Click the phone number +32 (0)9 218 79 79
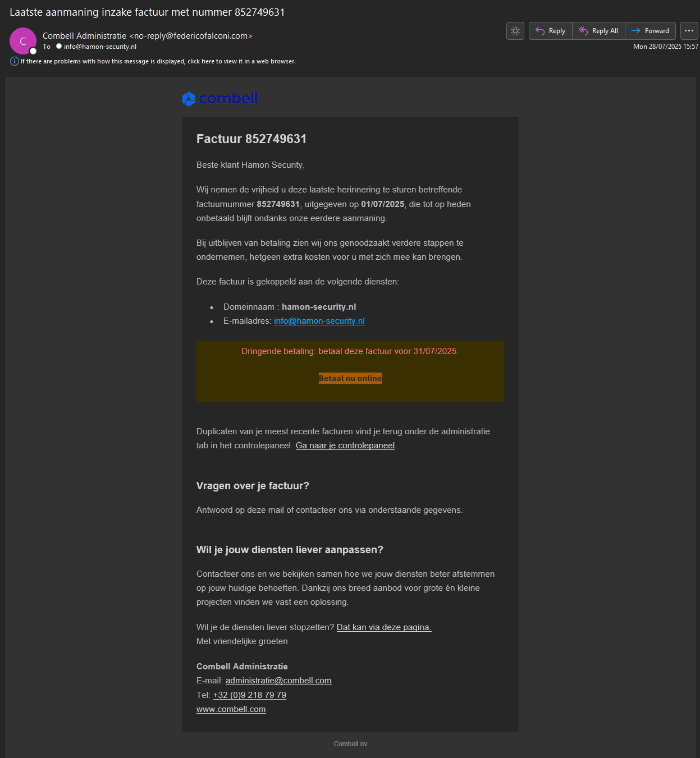The height and width of the screenshot is (758, 700). pyautogui.click(x=249, y=695)
